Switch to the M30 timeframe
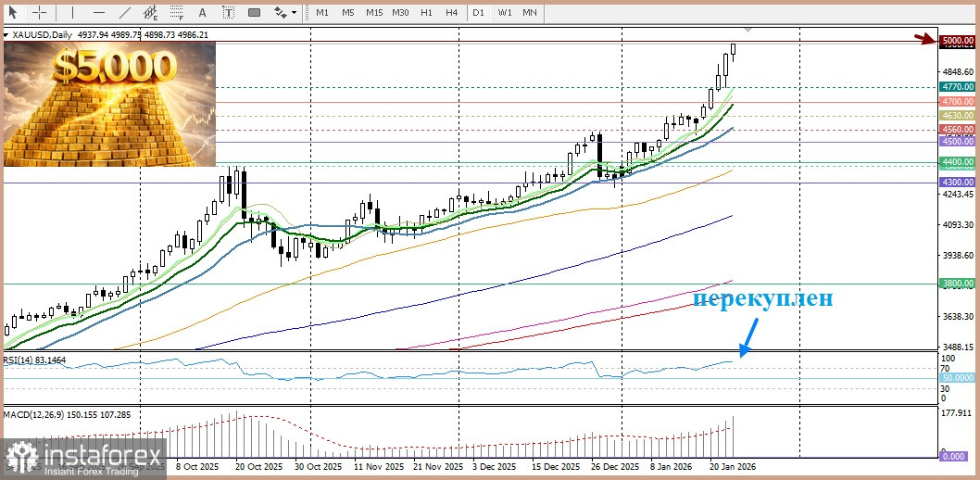 [401, 12]
